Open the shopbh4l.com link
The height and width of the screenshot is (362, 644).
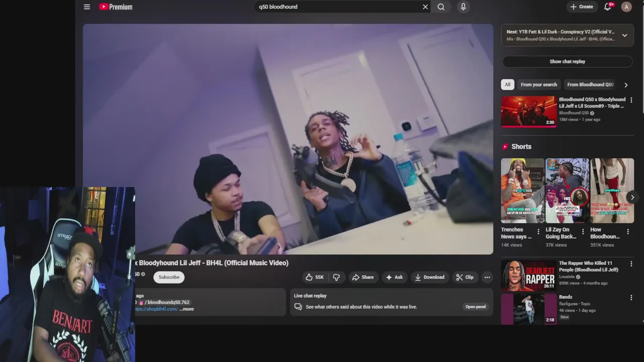[156, 309]
